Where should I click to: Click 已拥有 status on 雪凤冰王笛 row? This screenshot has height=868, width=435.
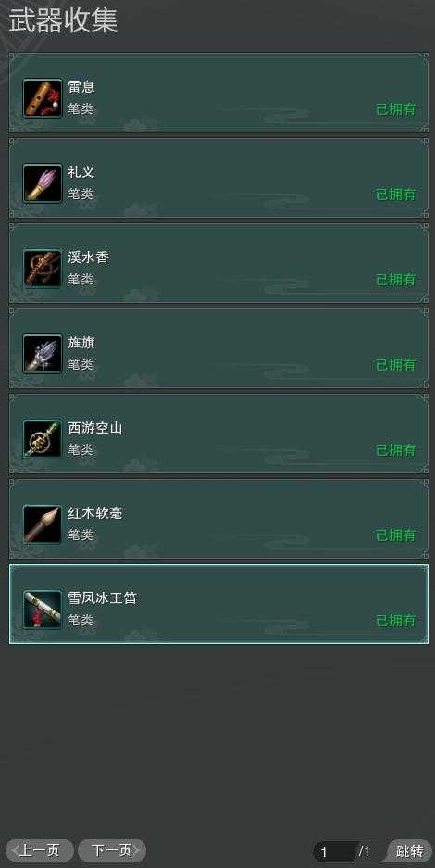point(396,621)
